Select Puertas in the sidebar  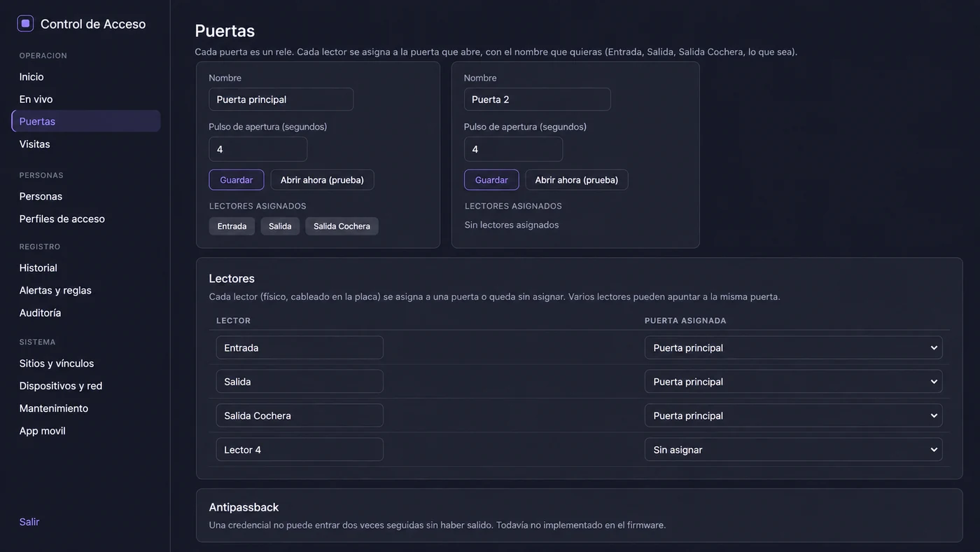(85, 121)
